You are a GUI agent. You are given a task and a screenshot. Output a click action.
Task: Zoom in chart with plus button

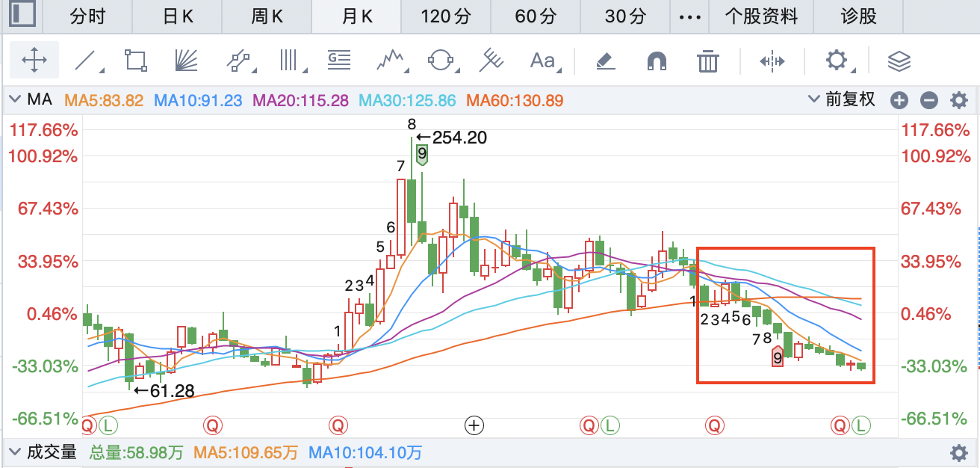899,100
